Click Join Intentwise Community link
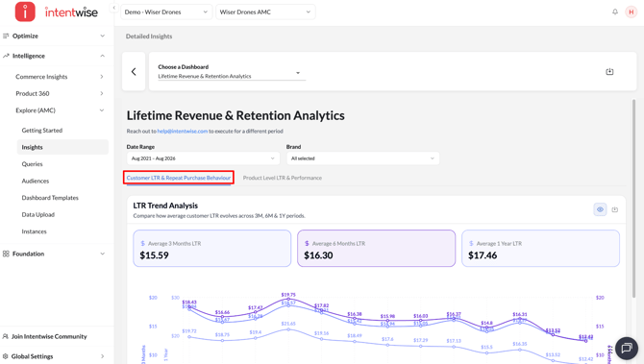Image resolution: width=644 pixels, height=364 pixels. [49, 336]
